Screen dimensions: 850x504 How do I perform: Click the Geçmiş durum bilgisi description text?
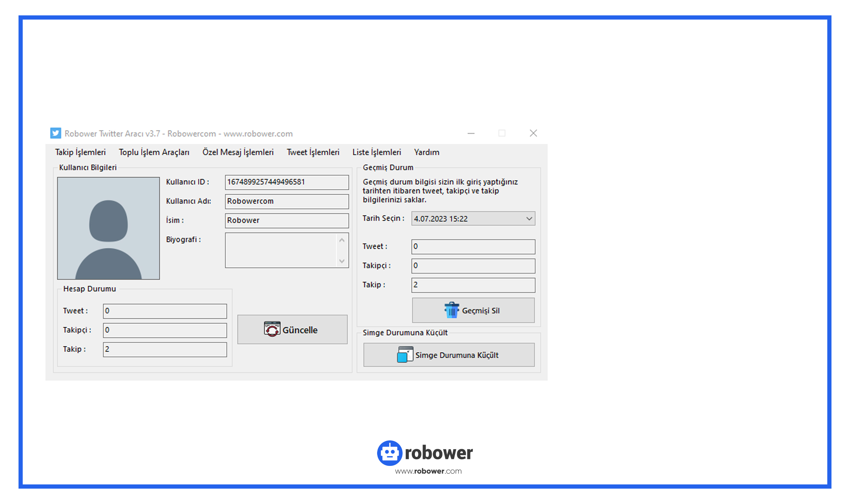pos(440,191)
